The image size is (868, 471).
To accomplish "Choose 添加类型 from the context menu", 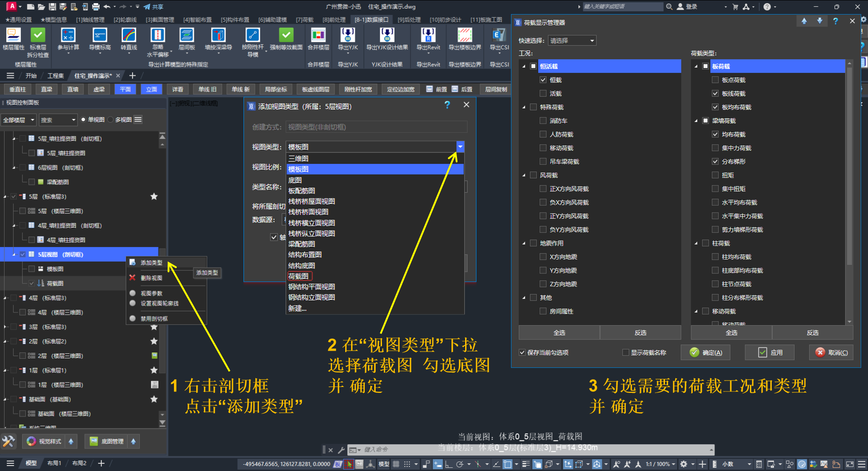I will coord(151,263).
